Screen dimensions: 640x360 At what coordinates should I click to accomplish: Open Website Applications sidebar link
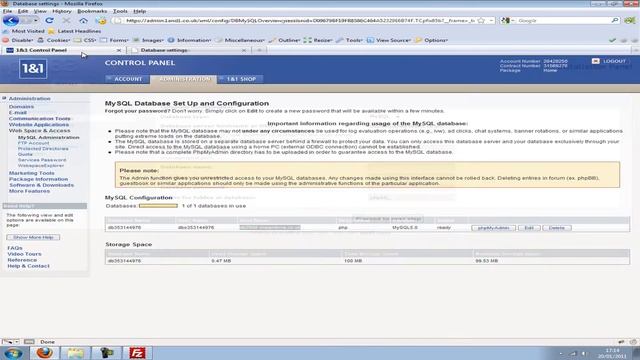pos(39,125)
